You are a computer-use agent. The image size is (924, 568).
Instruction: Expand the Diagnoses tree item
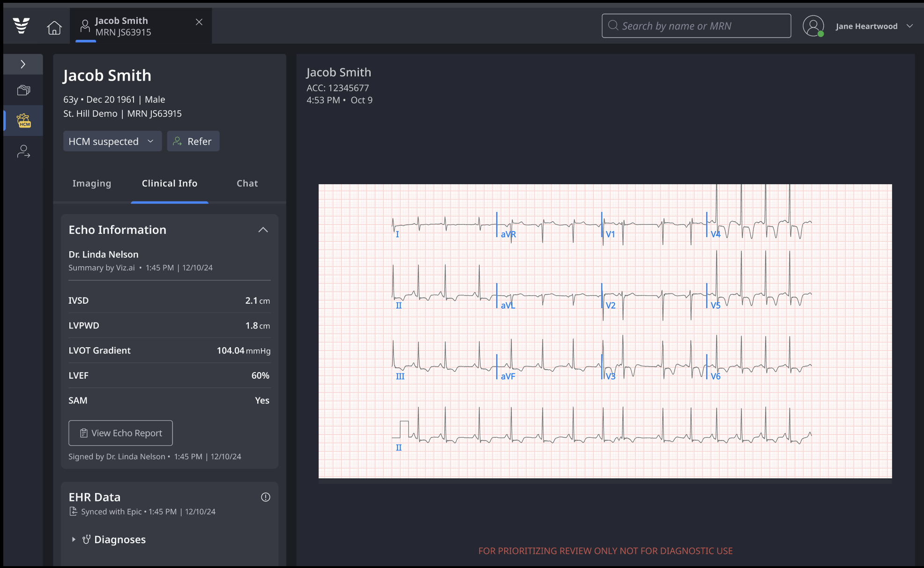coord(74,539)
